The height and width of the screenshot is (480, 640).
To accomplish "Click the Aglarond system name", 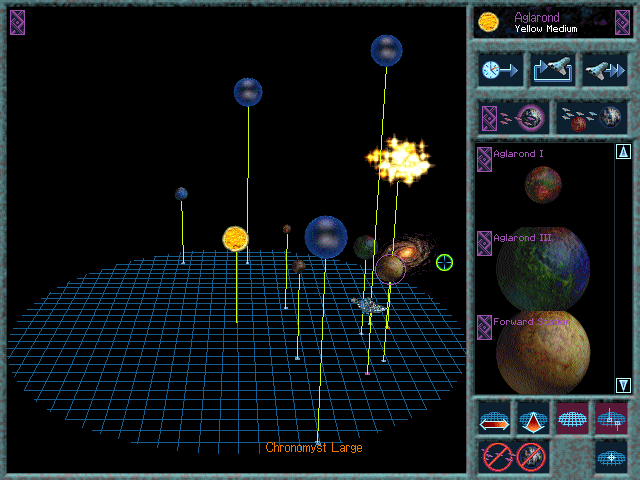I will click(537, 18).
